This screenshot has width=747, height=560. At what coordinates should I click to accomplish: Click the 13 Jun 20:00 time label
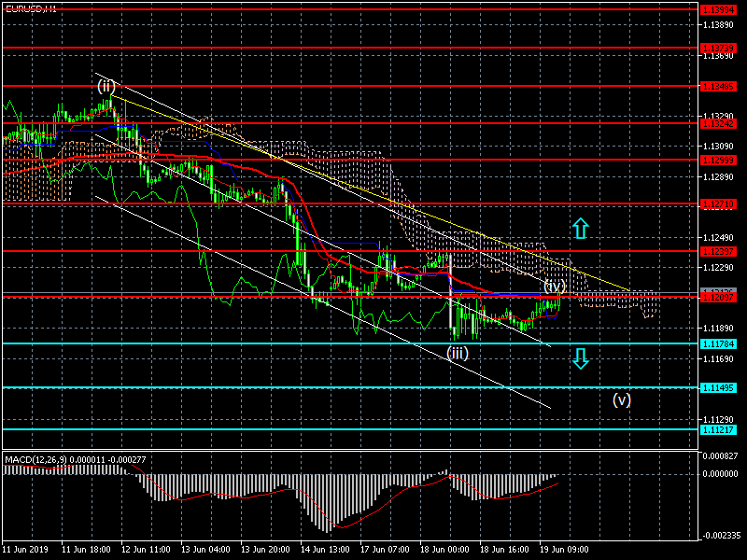coord(265,550)
